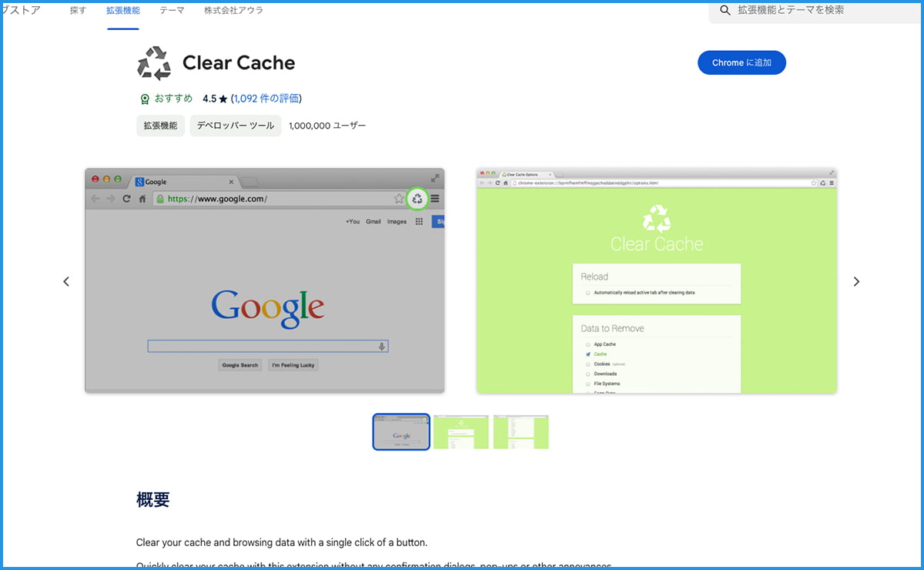924x570 pixels.
Task: Open the 株式会社アウラ navigation item
Action: pos(233,11)
